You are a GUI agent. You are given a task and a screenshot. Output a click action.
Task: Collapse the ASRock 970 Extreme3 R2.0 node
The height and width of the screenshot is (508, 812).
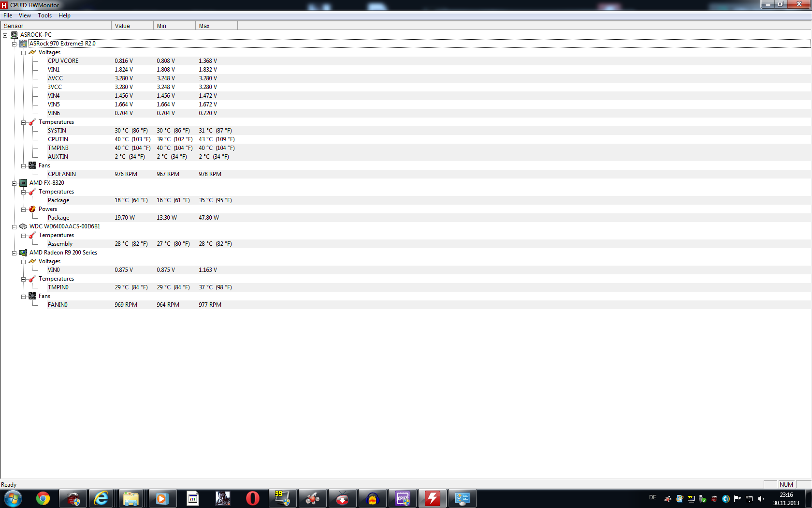14,44
